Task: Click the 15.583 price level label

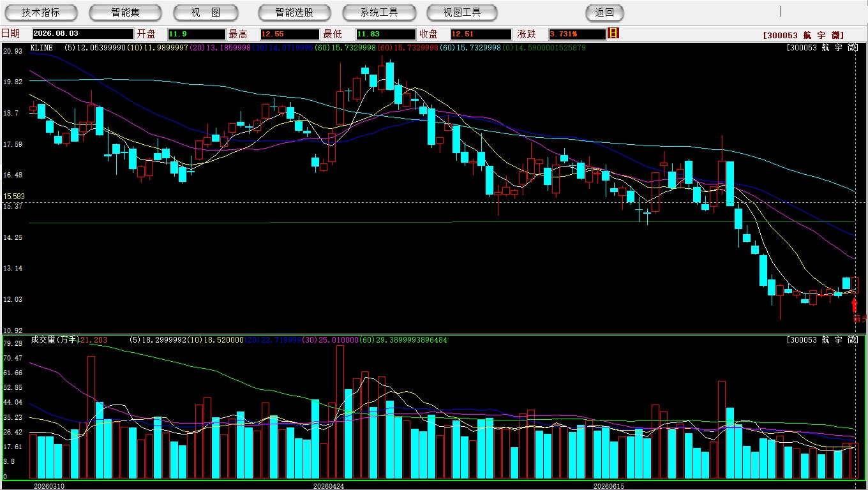Action: coord(13,197)
